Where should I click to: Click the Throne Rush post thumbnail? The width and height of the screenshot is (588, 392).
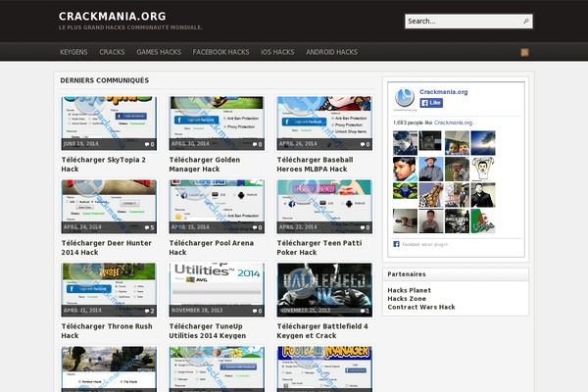click(109, 290)
